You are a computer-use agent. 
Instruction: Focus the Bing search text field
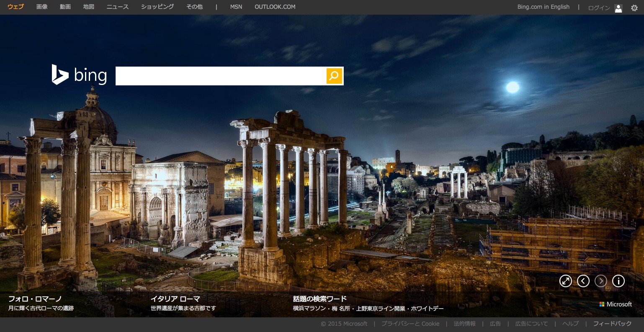(x=221, y=76)
